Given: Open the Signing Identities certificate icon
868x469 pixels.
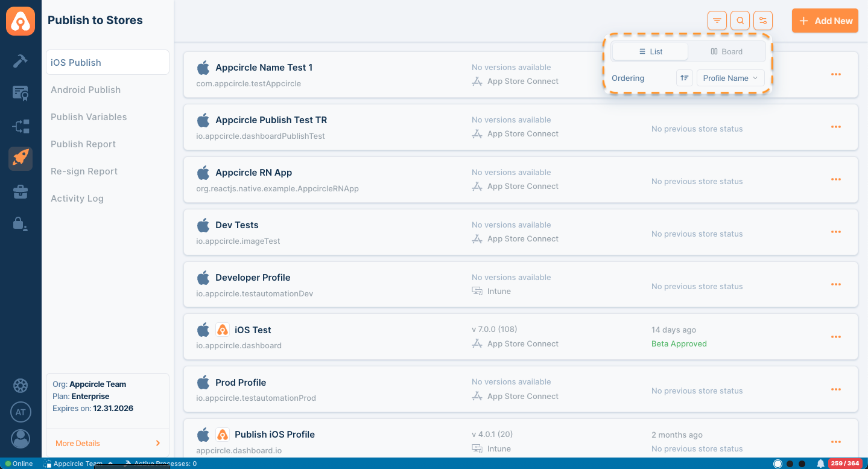Looking at the screenshot, I should point(21,94).
